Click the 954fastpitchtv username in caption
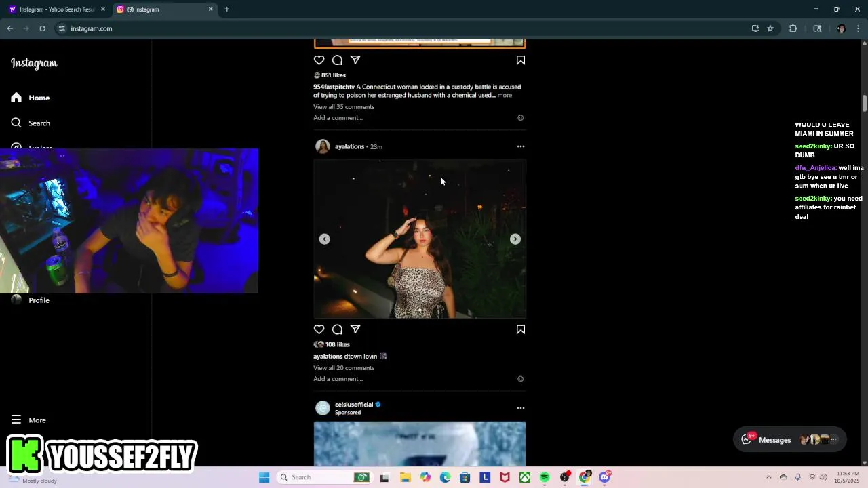 click(334, 87)
